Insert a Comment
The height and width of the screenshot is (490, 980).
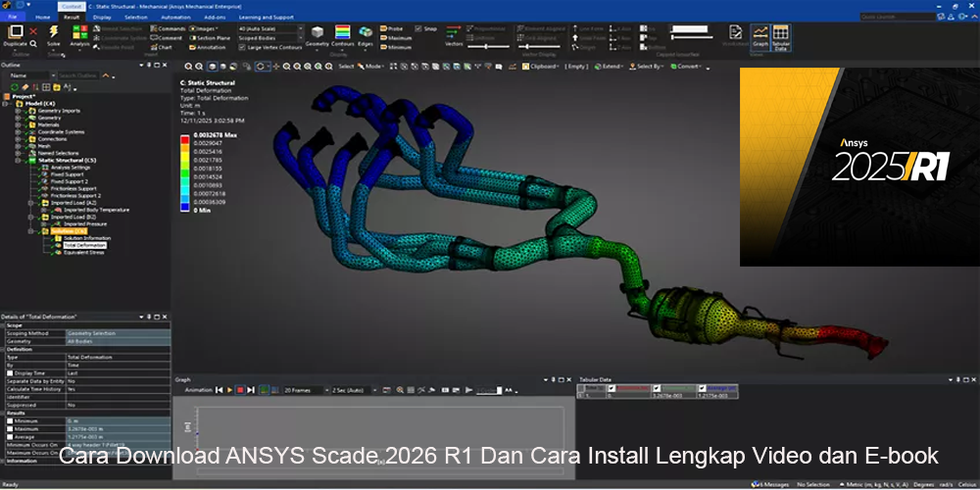[167, 37]
